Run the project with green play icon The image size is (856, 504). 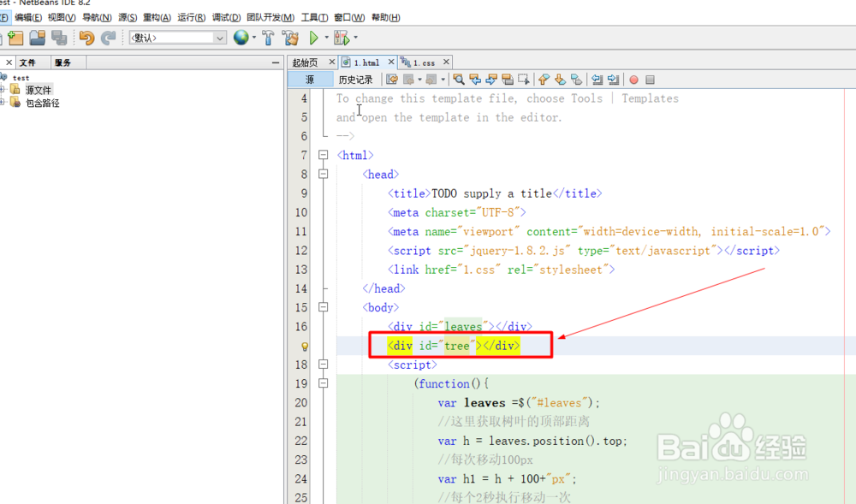coord(313,38)
